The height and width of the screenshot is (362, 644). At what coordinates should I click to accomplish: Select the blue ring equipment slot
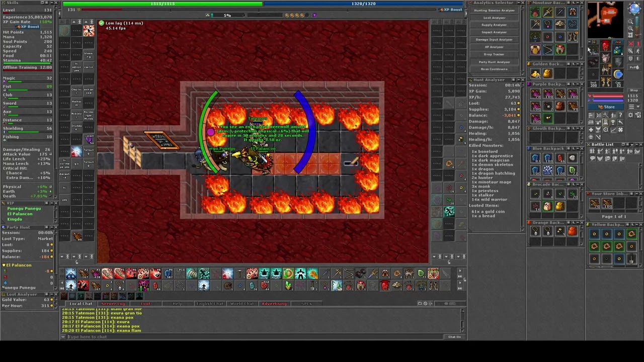(618, 74)
